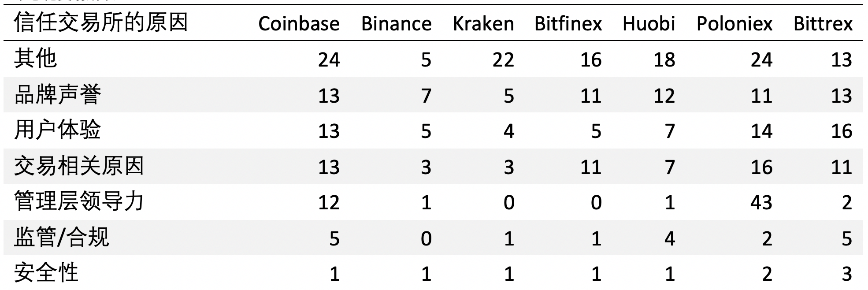Viewport: 868px width, 290px height.
Task: Select the Bitfinex column header
Action: coord(568,24)
